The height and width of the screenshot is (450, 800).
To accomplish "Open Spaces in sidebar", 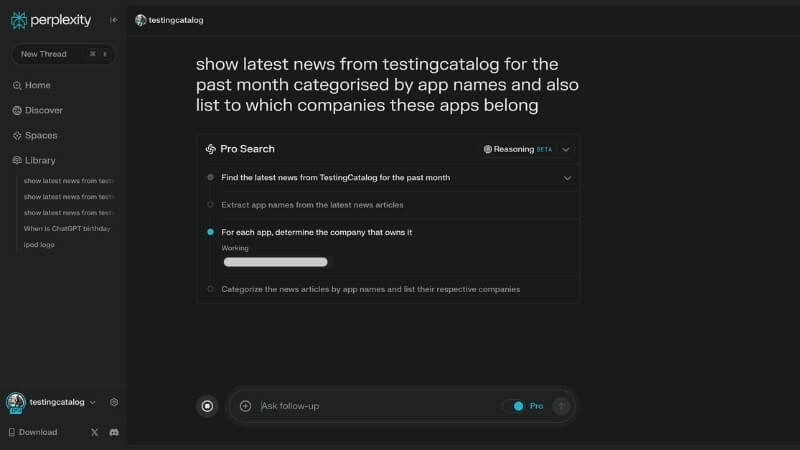I will [x=41, y=135].
